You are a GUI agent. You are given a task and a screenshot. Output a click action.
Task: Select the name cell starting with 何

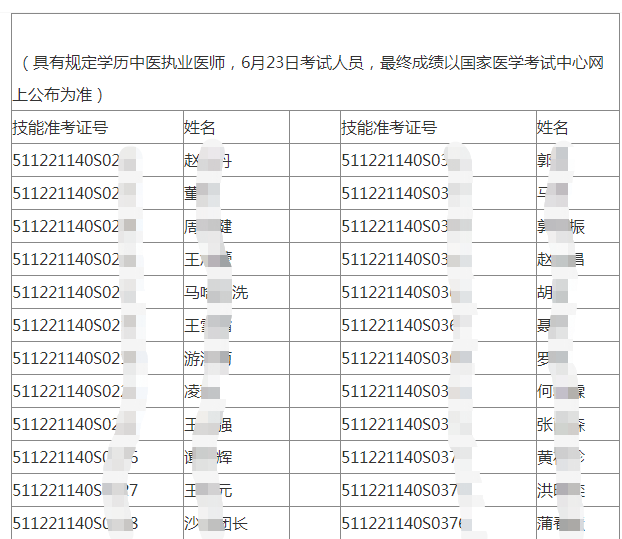click(x=561, y=391)
